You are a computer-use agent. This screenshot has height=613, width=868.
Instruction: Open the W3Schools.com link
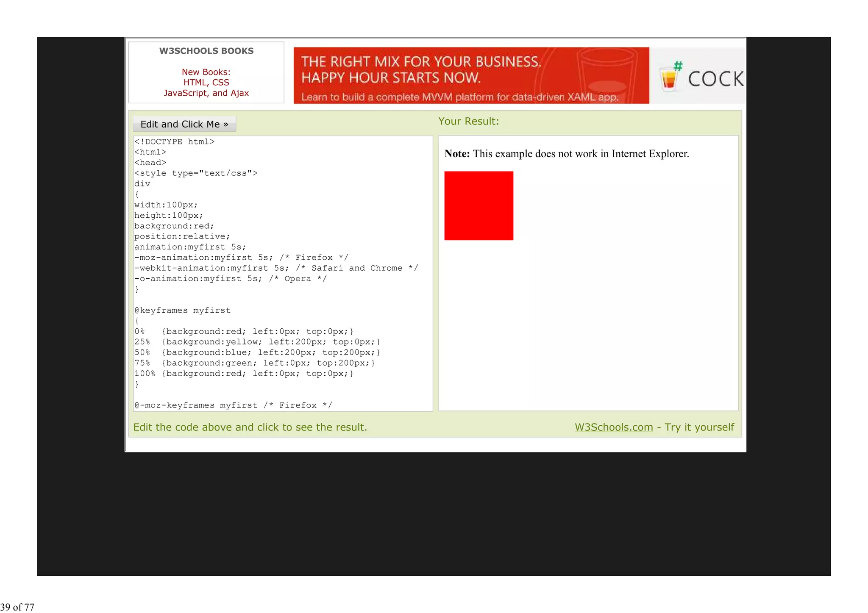tap(613, 427)
